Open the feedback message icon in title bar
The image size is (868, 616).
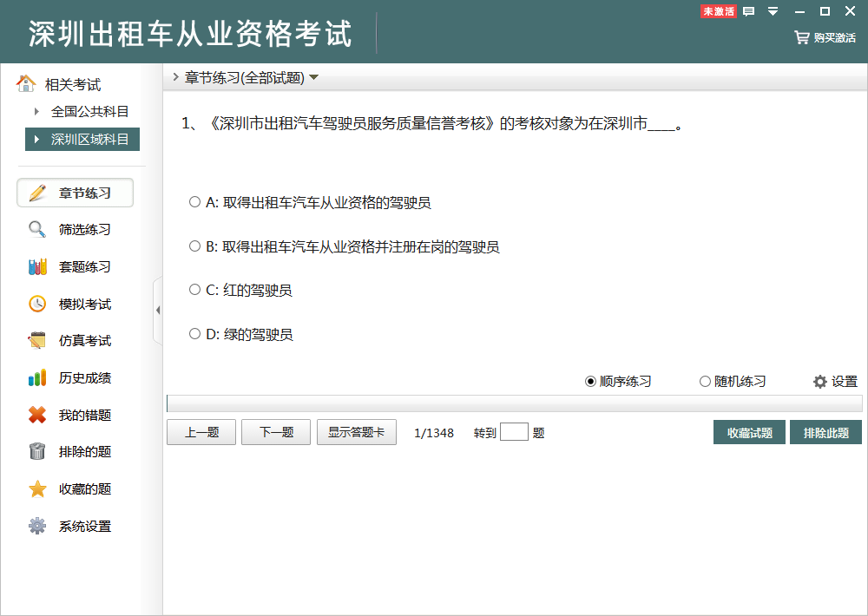point(748,11)
